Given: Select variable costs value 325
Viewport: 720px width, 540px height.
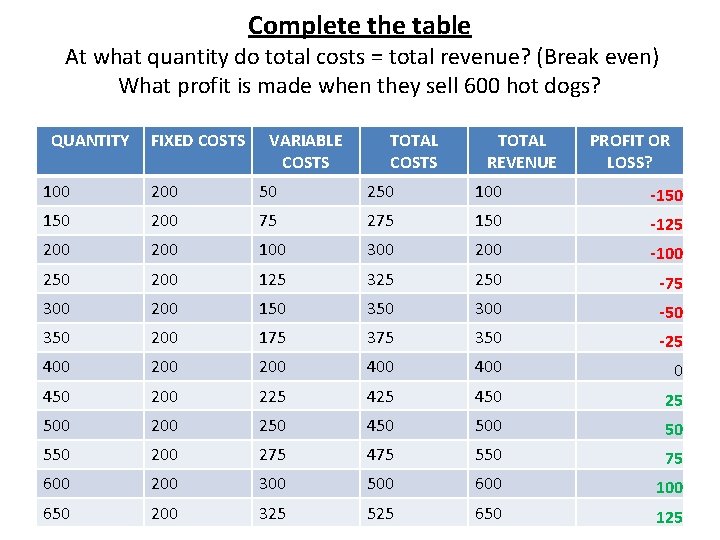Looking at the screenshot, I should [272, 513].
